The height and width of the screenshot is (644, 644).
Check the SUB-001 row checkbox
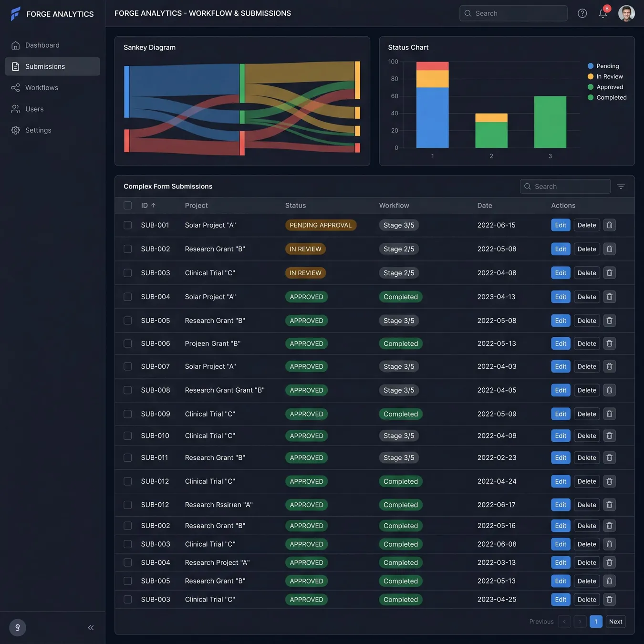(128, 225)
